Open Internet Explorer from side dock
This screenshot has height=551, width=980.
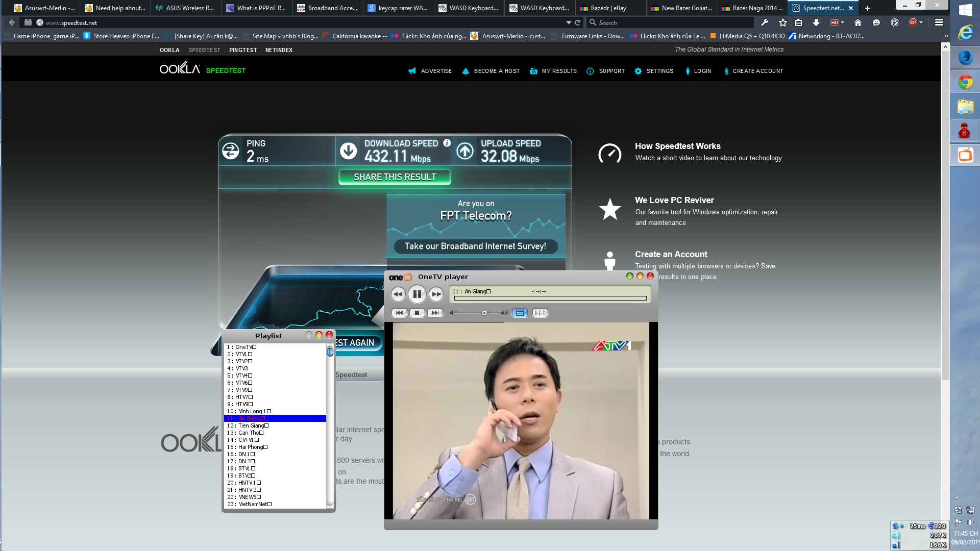coord(965,33)
